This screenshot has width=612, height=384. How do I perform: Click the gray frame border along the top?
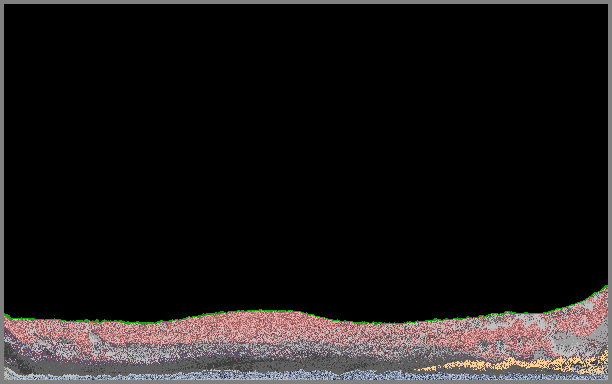pyautogui.click(x=306, y=2)
